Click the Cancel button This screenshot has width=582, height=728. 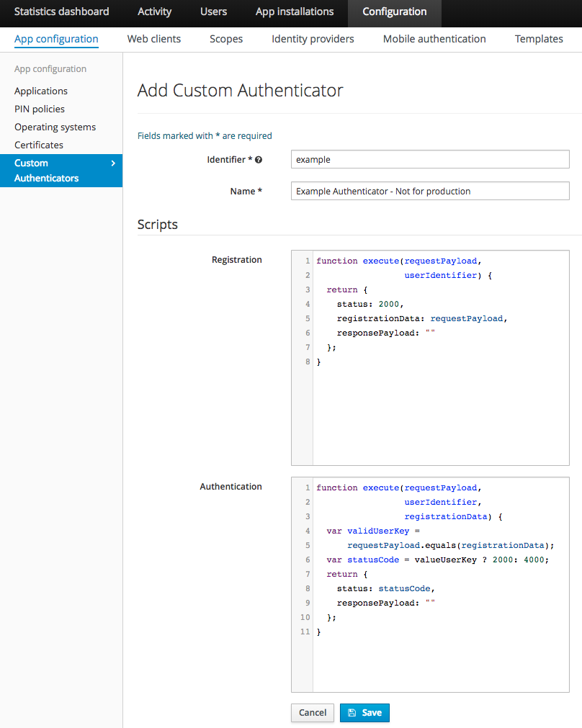click(313, 713)
